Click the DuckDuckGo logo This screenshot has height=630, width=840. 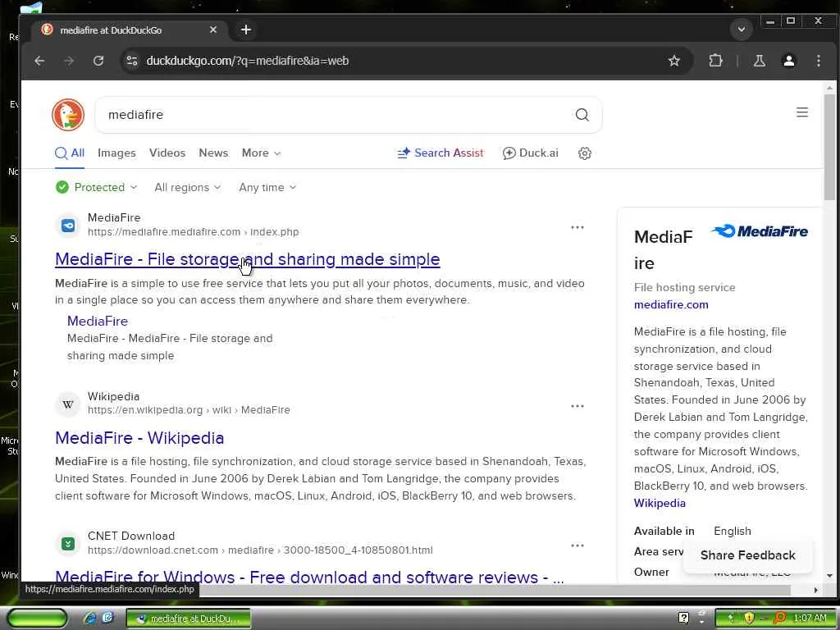tap(68, 115)
